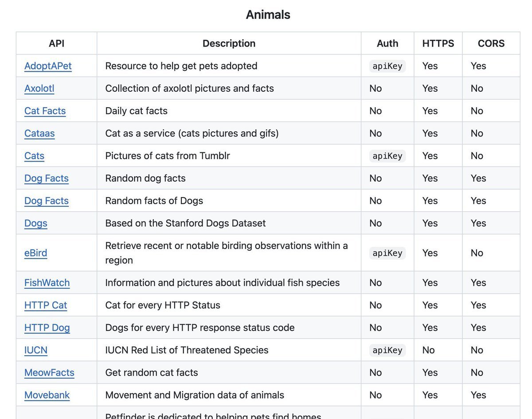Open the HTTP Dog link
The image size is (532, 419).
[47, 328]
